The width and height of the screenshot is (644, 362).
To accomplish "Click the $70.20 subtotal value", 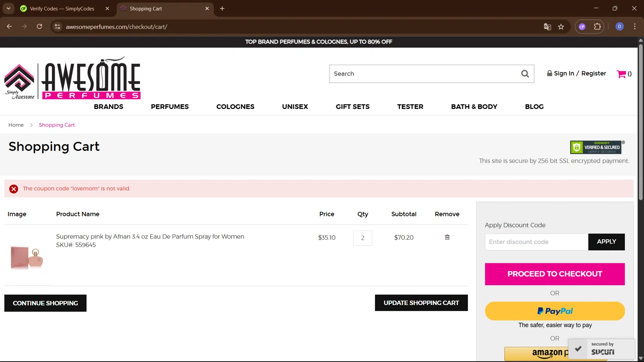I will coord(404,238).
